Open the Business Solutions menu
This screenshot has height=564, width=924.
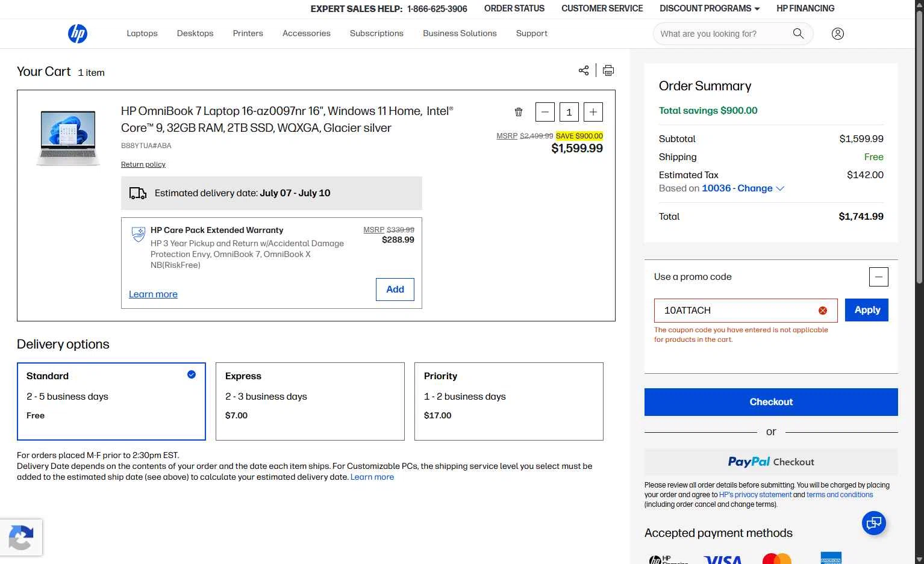tap(460, 34)
